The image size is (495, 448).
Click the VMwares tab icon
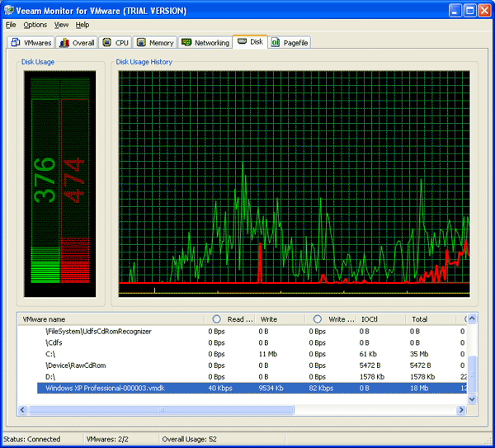[x=16, y=42]
